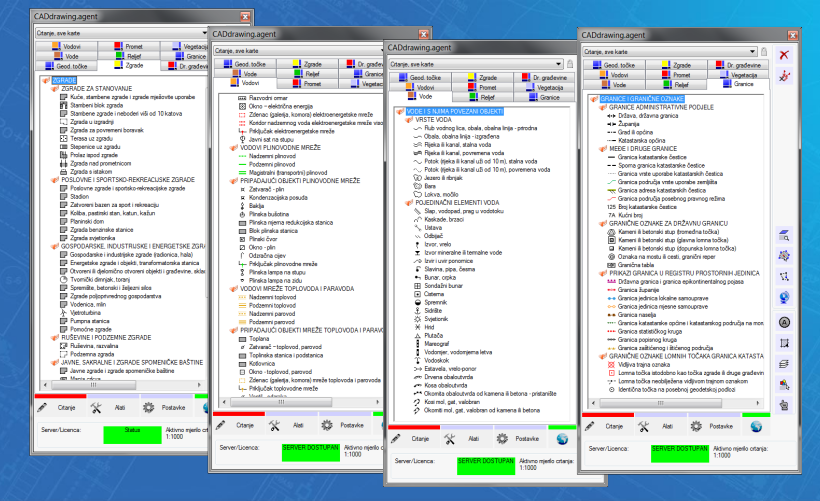Click the Državna granica line symbol in the Granice tree
This screenshot has height=501, width=820.
pyautogui.click(x=611, y=116)
